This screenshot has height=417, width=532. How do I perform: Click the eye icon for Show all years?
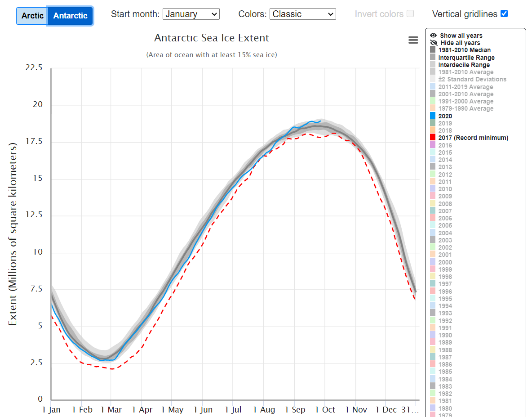click(433, 36)
